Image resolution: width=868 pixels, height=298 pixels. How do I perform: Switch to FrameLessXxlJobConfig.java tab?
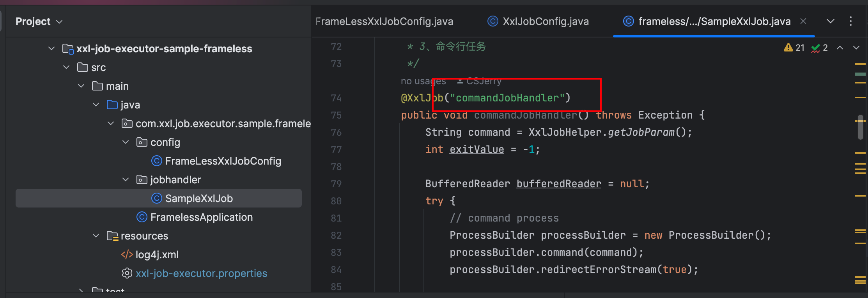(384, 21)
